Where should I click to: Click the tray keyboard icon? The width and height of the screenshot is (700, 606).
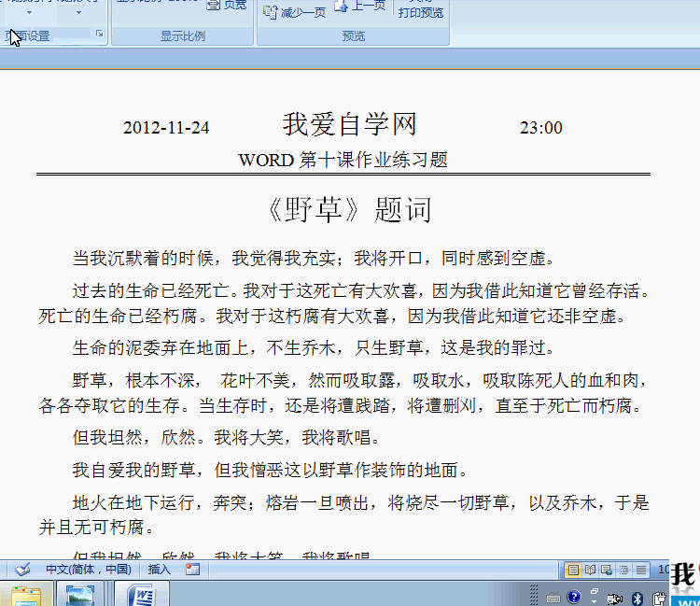pyautogui.click(x=553, y=598)
